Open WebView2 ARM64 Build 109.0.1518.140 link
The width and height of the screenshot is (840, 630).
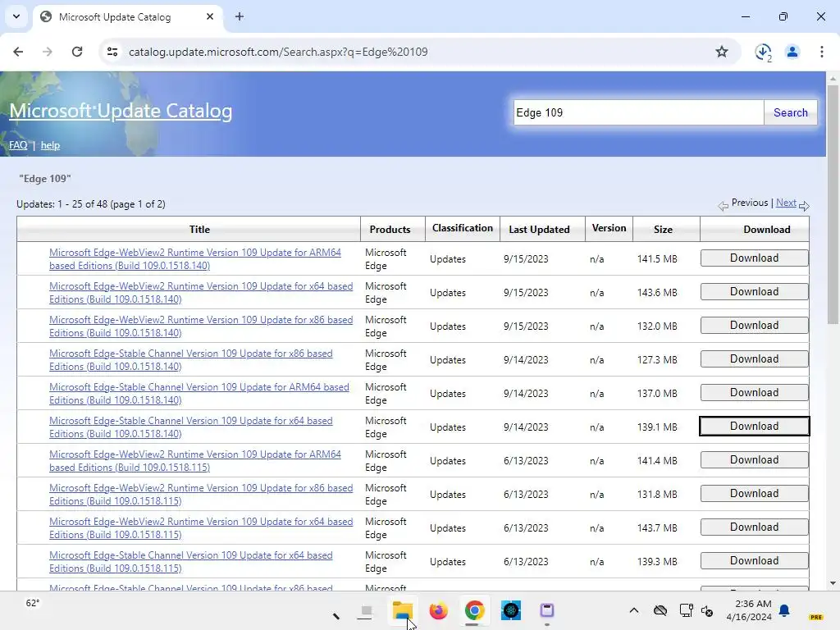[195, 258]
